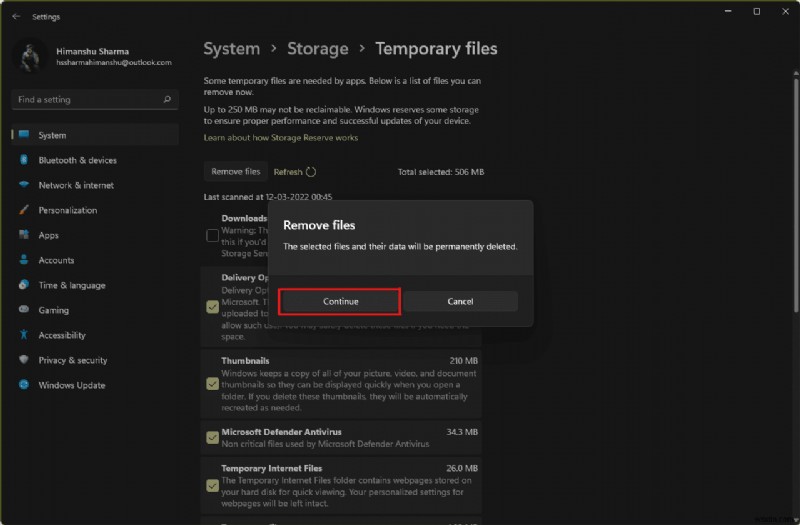800x525 pixels.
Task: Open Learn about how Storage Reserve works
Action: pos(281,138)
